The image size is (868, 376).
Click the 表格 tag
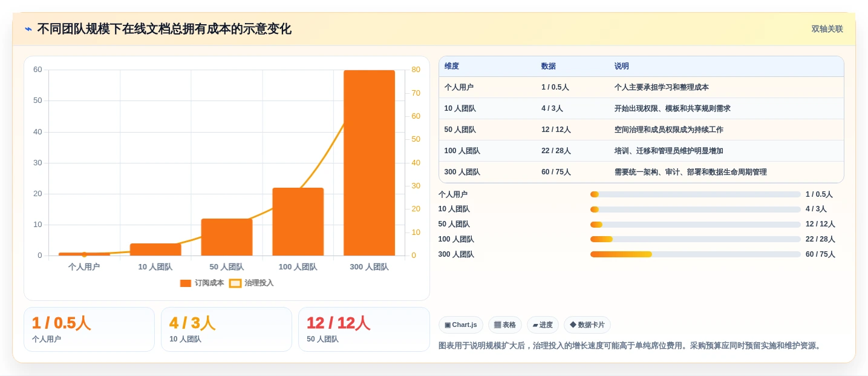coord(505,325)
